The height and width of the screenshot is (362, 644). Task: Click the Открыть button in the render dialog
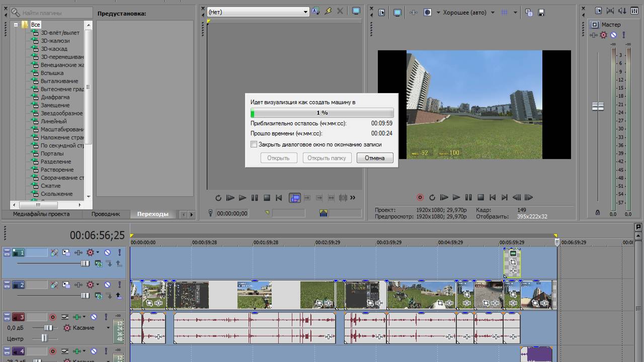point(278,158)
